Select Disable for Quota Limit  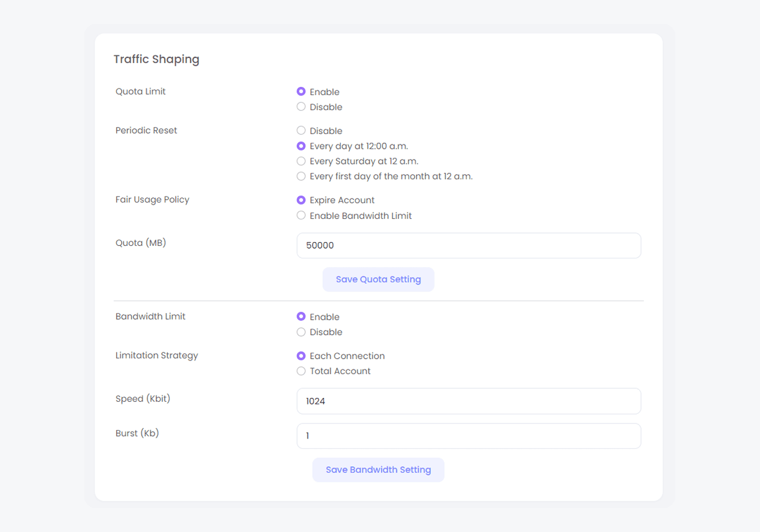pyautogui.click(x=301, y=107)
